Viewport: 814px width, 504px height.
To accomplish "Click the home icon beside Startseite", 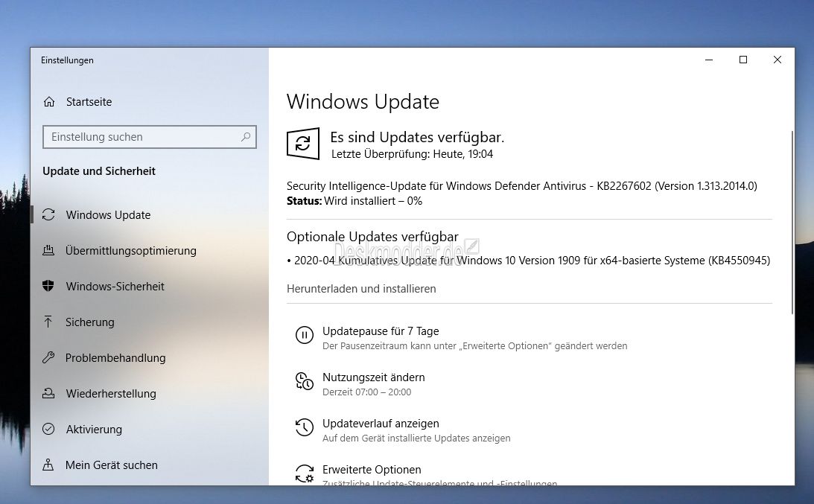I will pos(49,102).
